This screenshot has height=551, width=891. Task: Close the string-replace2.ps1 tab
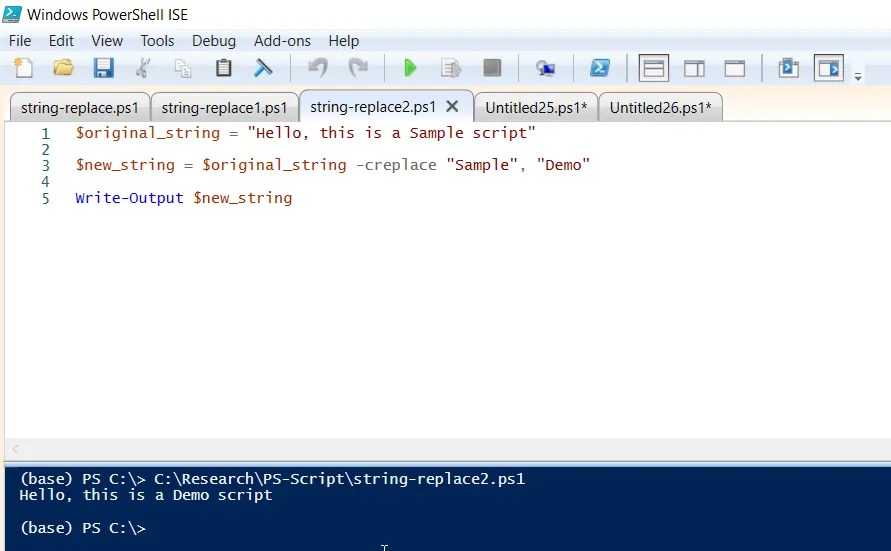point(452,106)
